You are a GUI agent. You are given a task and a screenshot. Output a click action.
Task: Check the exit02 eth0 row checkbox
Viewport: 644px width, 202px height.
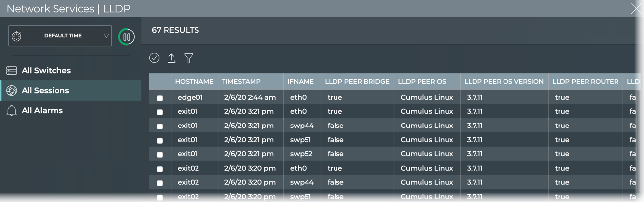click(160, 169)
